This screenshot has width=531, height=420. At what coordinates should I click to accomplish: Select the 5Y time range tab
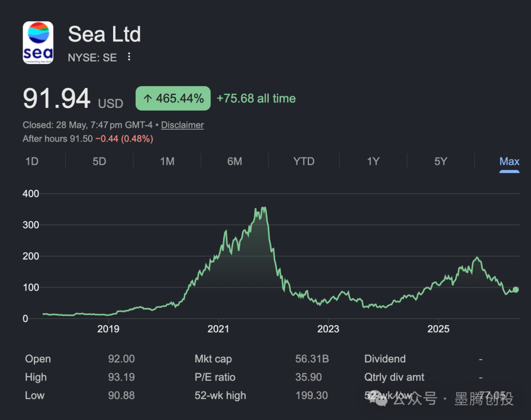point(441,161)
